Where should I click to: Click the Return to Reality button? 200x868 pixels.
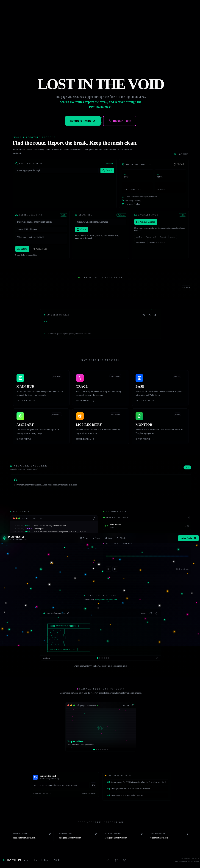pos(83,121)
